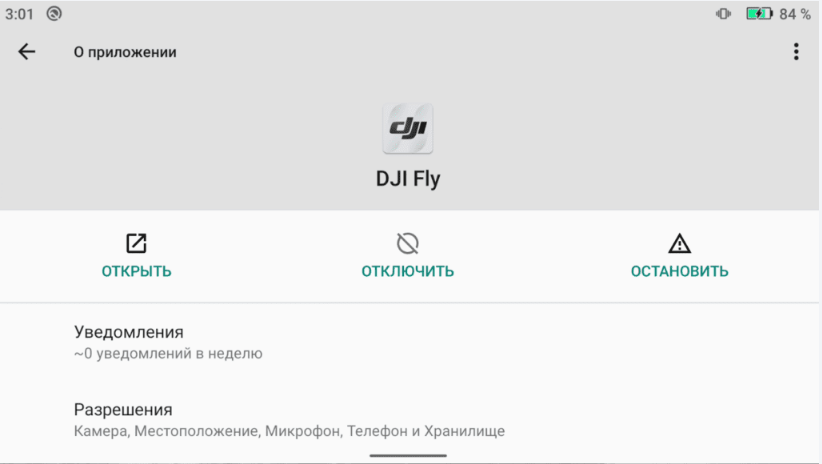The width and height of the screenshot is (822, 464).
Task: Open the Разрешения settings row
Action: (x=123, y=410)
